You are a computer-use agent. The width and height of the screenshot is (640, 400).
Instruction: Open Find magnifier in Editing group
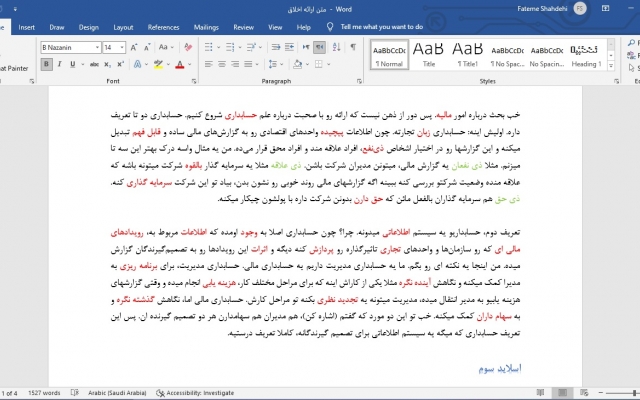(632, 43)
